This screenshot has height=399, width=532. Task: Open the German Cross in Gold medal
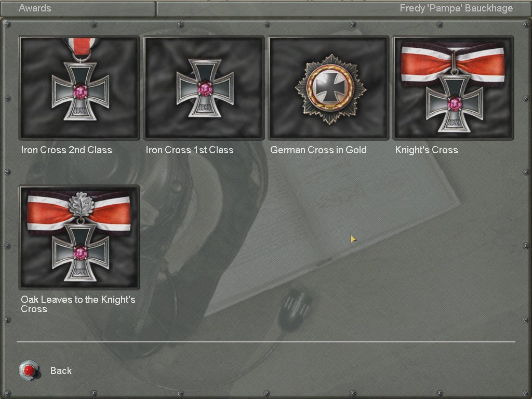pos(329,87)
